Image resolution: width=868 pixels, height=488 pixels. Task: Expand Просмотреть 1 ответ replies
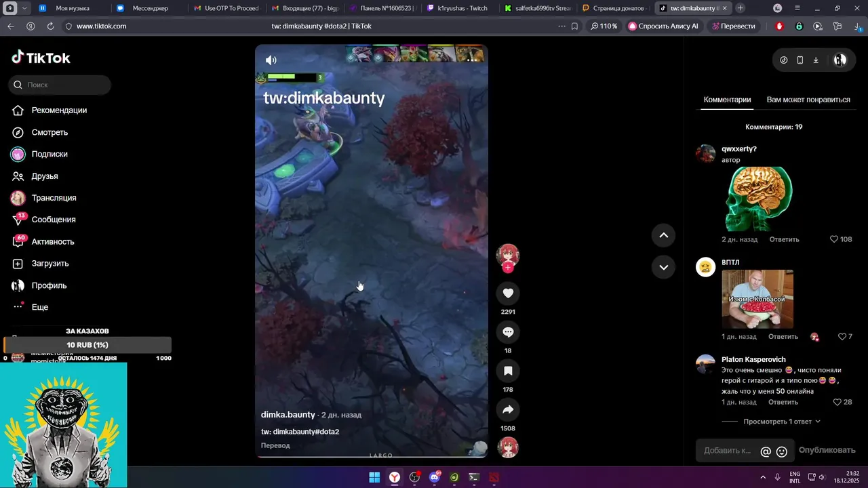(x=781, y=422)
